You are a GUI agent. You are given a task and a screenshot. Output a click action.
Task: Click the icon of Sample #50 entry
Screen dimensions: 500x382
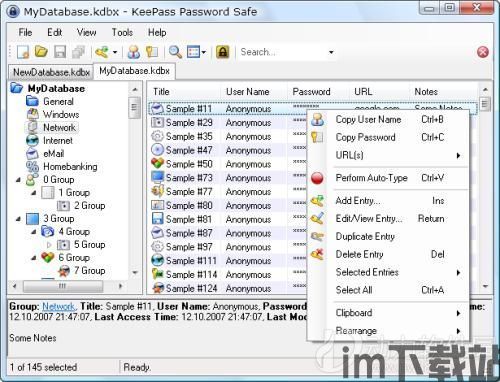tap(157, 164)
